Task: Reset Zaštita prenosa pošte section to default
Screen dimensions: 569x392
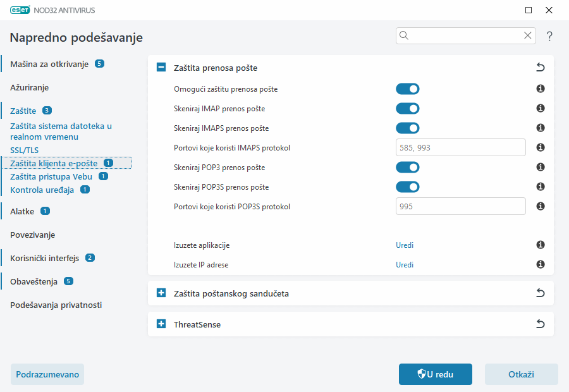Action: click(x=540, y=68)
